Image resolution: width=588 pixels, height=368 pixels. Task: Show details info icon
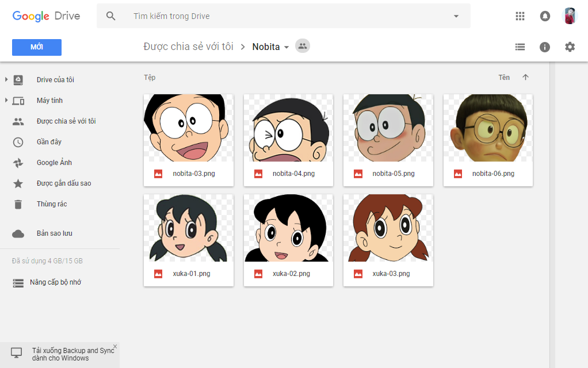(x=544, y=47)
